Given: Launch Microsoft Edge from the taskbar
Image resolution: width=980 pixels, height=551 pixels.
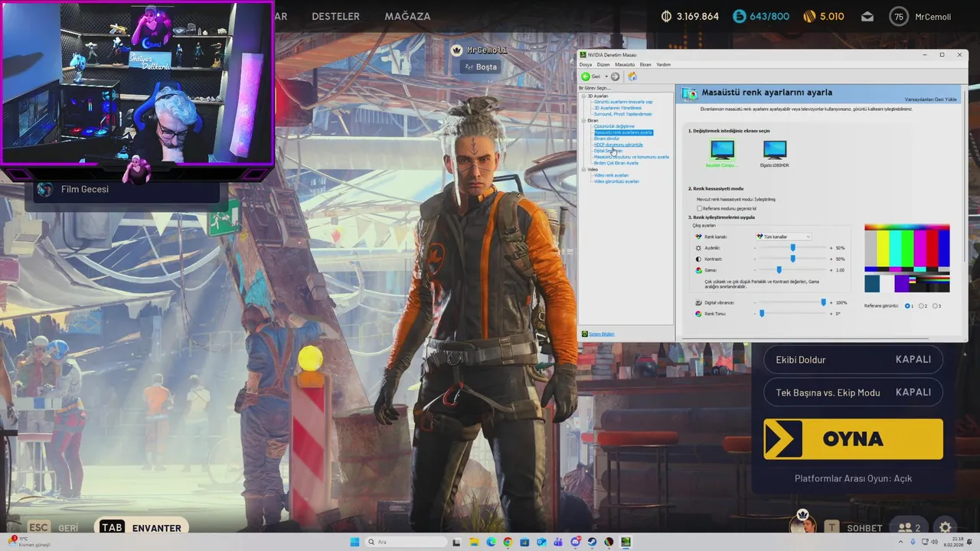Looking at the screenshot, I should [491, 542].
